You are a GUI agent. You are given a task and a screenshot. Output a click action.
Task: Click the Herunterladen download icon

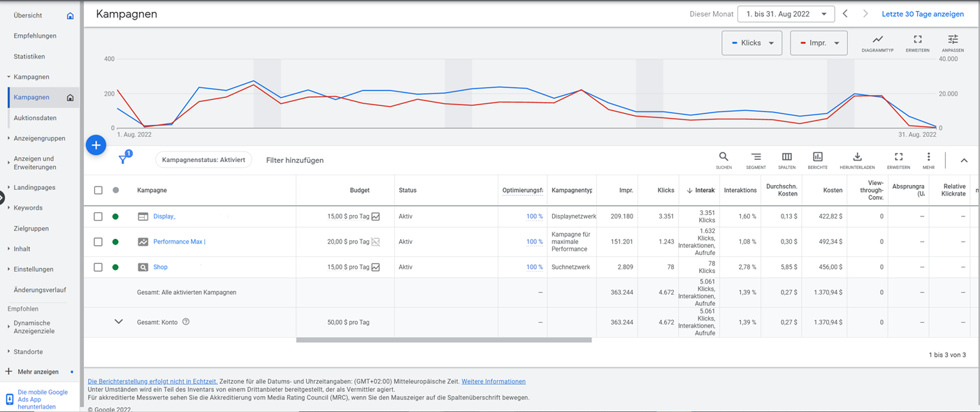tap(857, 159)
